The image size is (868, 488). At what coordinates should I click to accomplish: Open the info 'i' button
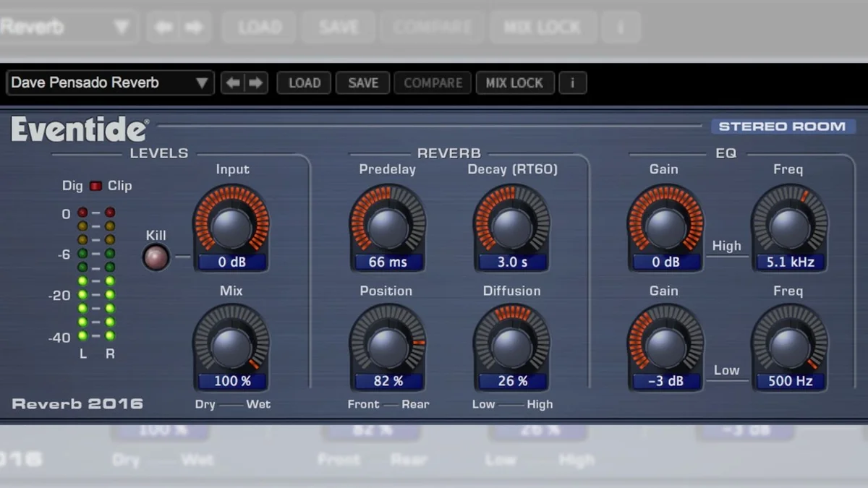572,83
